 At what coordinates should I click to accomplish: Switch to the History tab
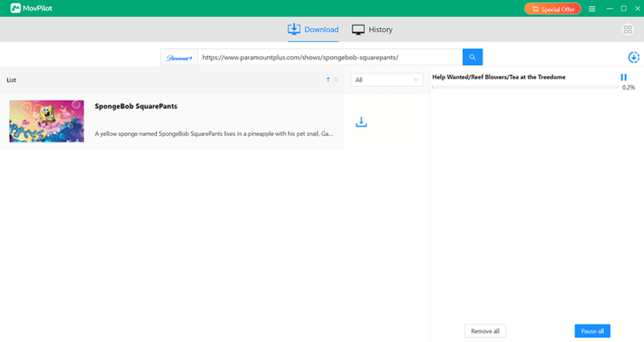[x=372, y=30]
